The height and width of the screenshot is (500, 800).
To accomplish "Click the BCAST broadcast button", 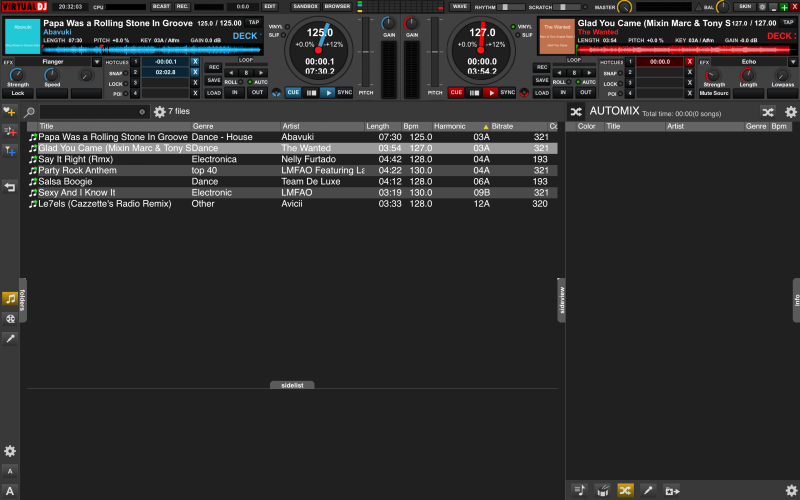I will (x=161, y=7).
